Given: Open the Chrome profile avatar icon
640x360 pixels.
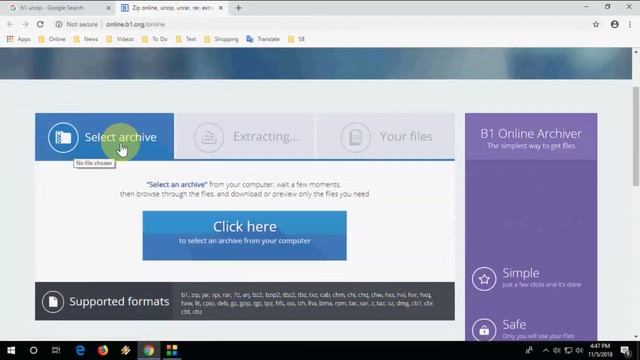Looking at the screenshot, I should pyautogui.click(x=615, y=24).
